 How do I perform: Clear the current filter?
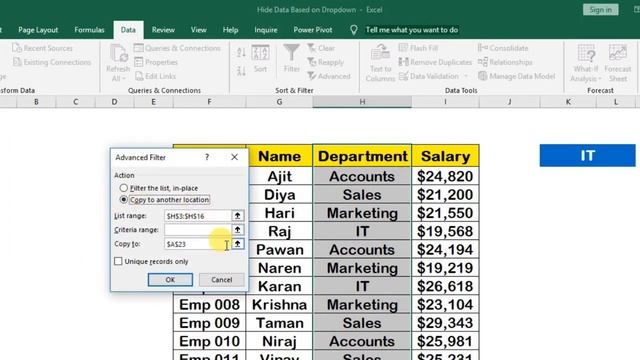[x=321, y=48]
